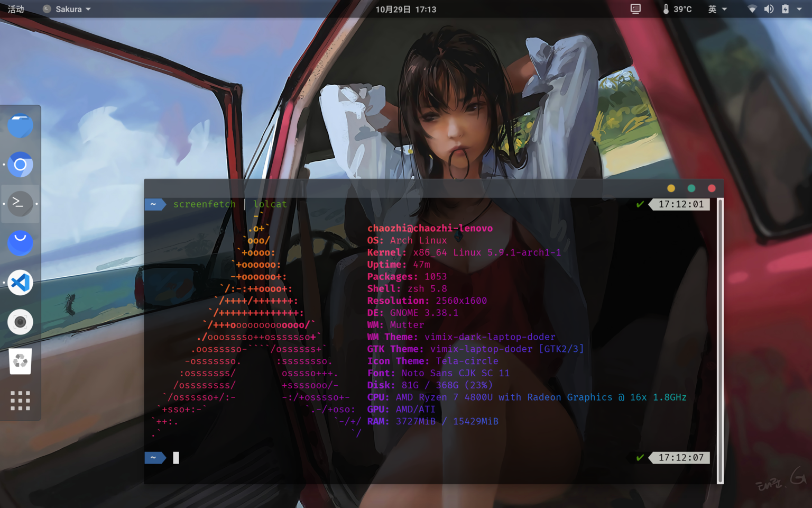Click the green checkmark beside 17:12:07
Screen dimensions: 812x508
[x=640, y=458]
